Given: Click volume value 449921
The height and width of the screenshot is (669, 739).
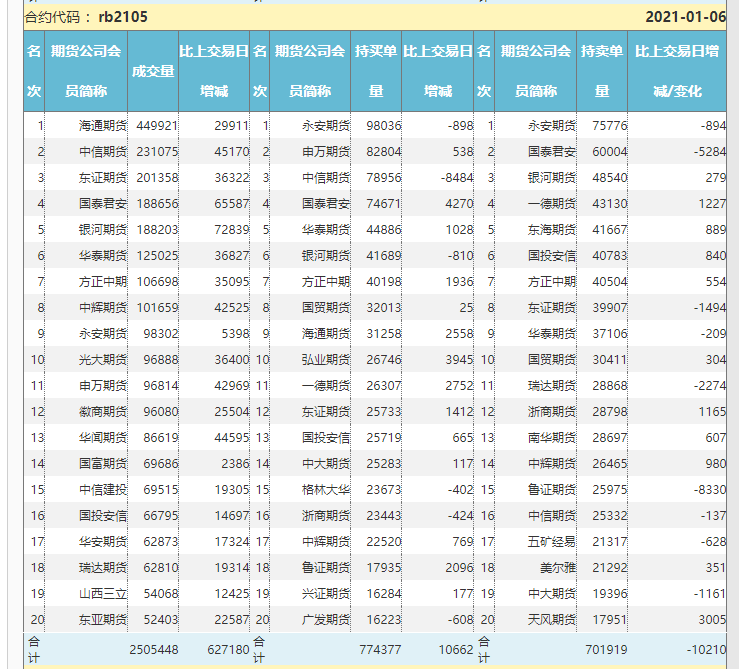Looking at the screenshot, I should point(157,125).
